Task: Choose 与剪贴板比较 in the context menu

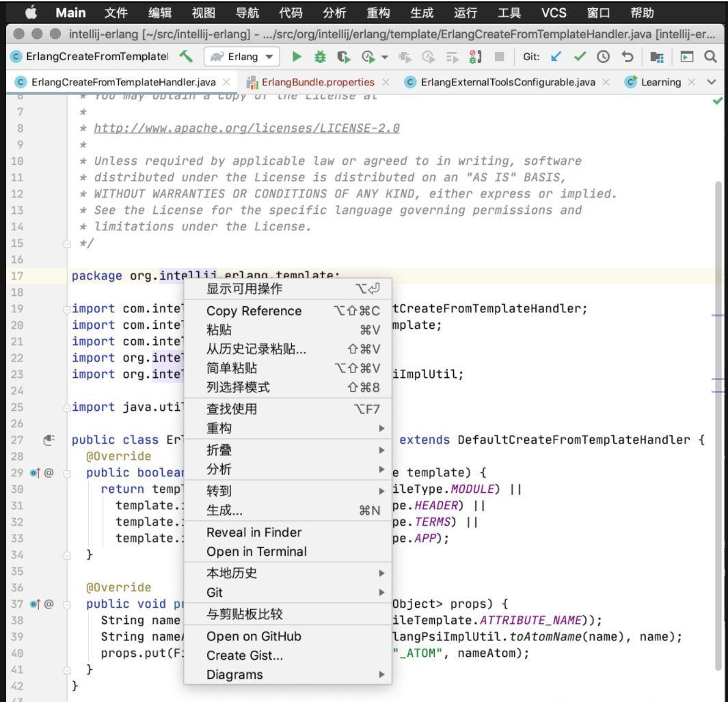Action: (x=288, y=615)
